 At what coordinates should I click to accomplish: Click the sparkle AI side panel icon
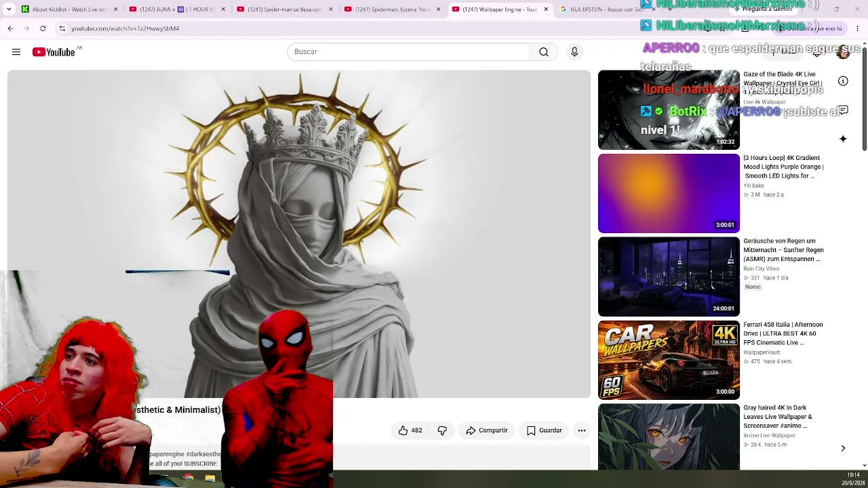pyautogui.click(x=843, y=139)
